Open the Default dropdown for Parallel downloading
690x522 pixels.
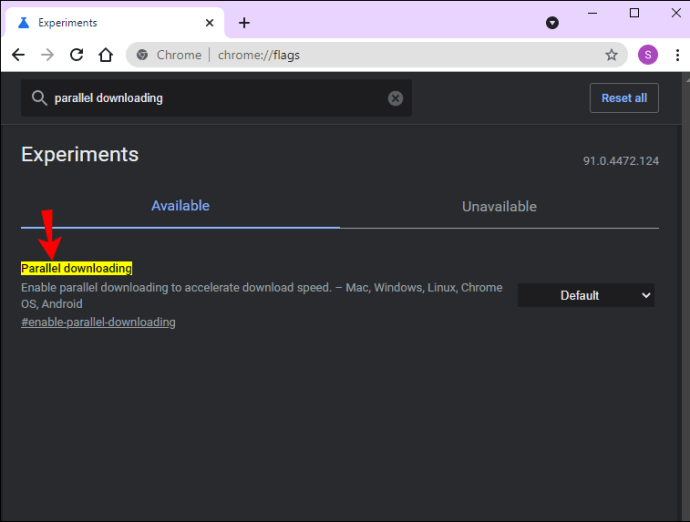click(586, 295)
